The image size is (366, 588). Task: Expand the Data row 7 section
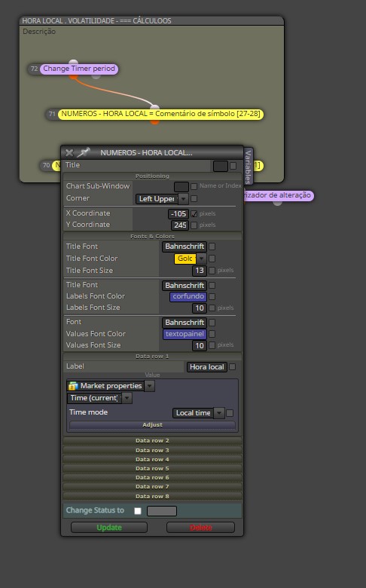tap(152, 486)
